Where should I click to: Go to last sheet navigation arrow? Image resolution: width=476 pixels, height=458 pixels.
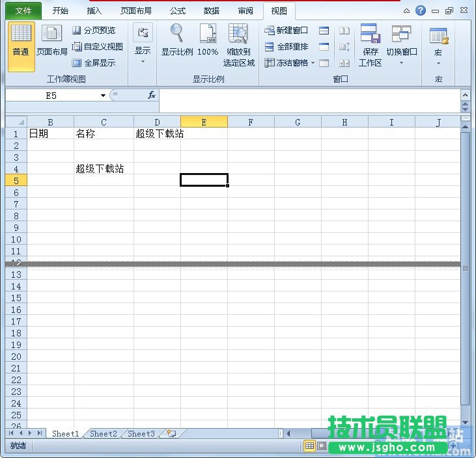coord(40,433)
